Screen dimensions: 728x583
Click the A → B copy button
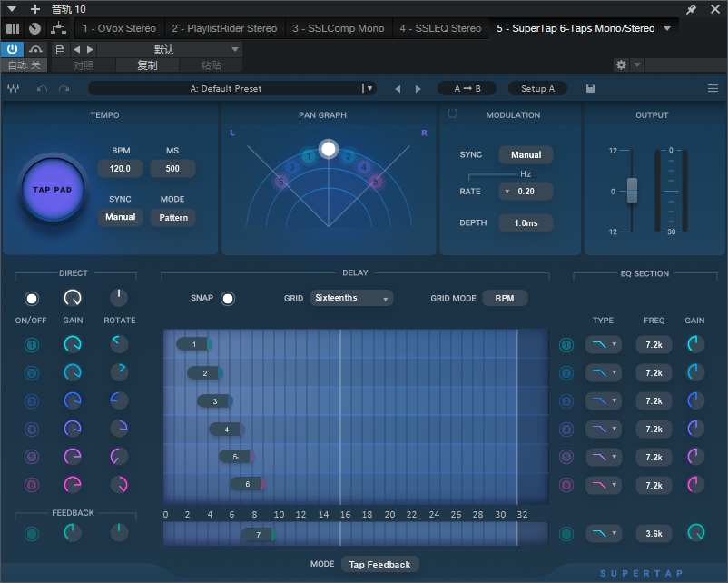[467, 88]
